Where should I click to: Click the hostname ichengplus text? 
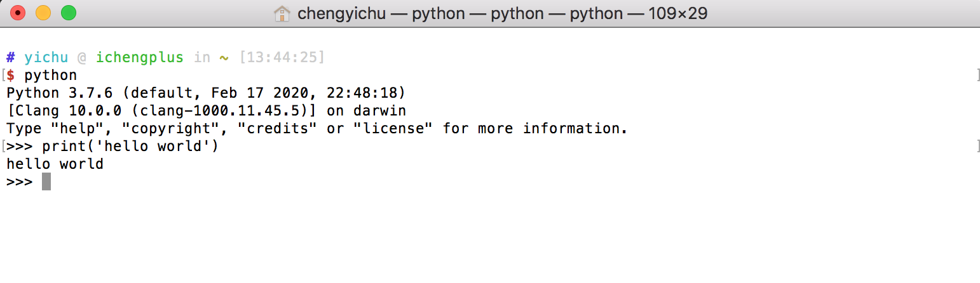click(140, 58)
